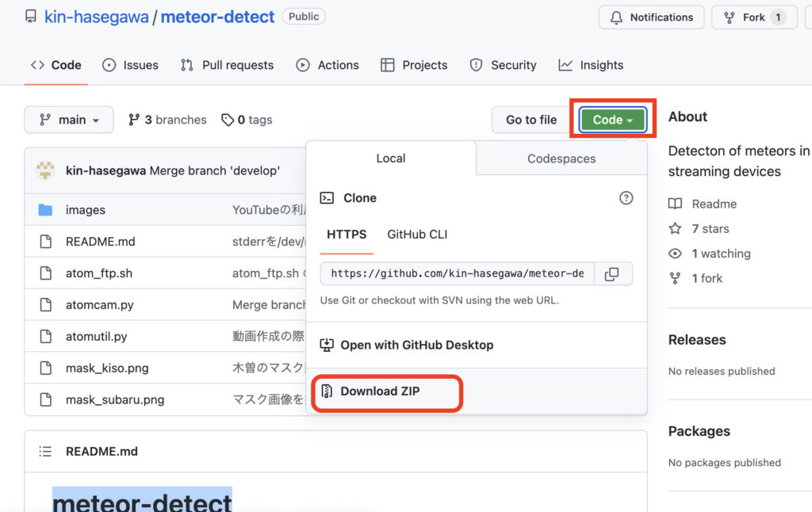Open the Readme link in About
Image resolution: width=812 pixels, height=512 pixels.
tap(714, 204)
